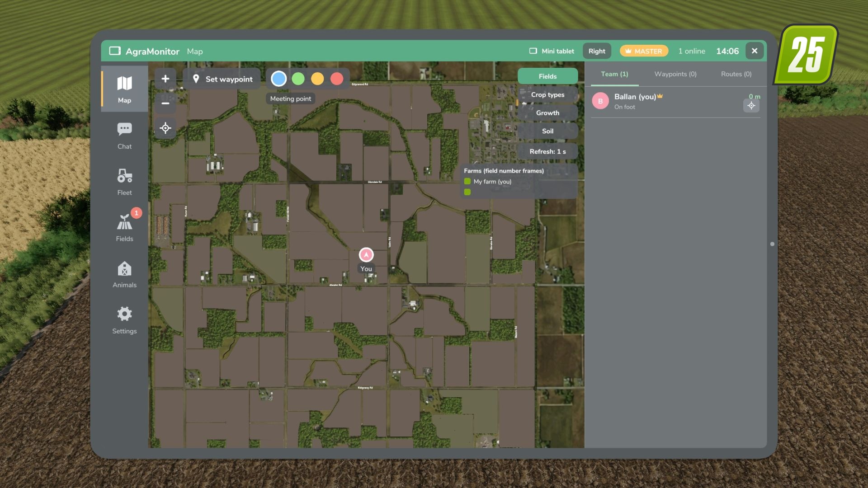This screenshot has height=488, width=868.
Task: Toggle the Crop types map layer
Action: tap(547, 95)
